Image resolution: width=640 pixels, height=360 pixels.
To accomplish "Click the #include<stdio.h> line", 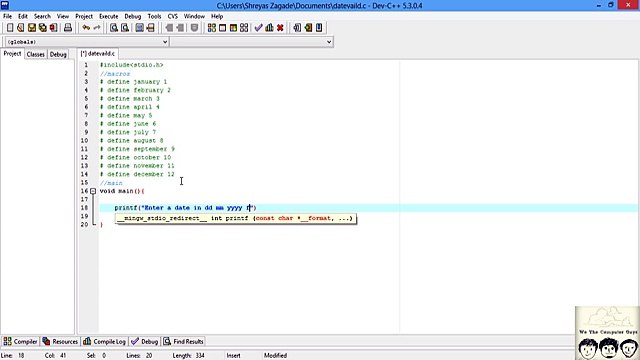I will click(131, 65).
